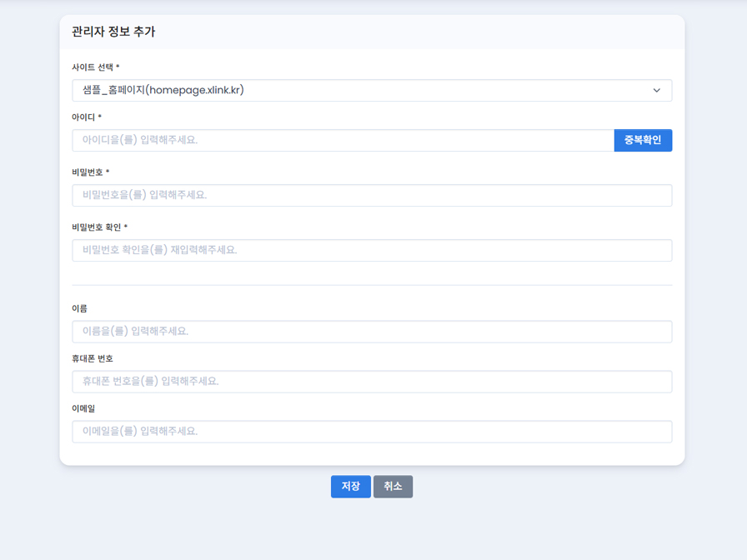Select the 비밀번호 확인 re-entry field
The width and height of the screenshot is (747, 560).
tap(372, 250)
